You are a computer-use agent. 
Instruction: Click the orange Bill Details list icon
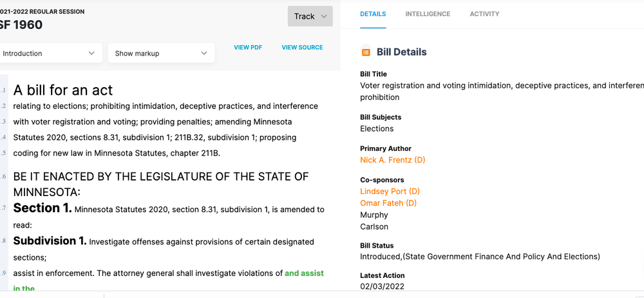point(366,52)
